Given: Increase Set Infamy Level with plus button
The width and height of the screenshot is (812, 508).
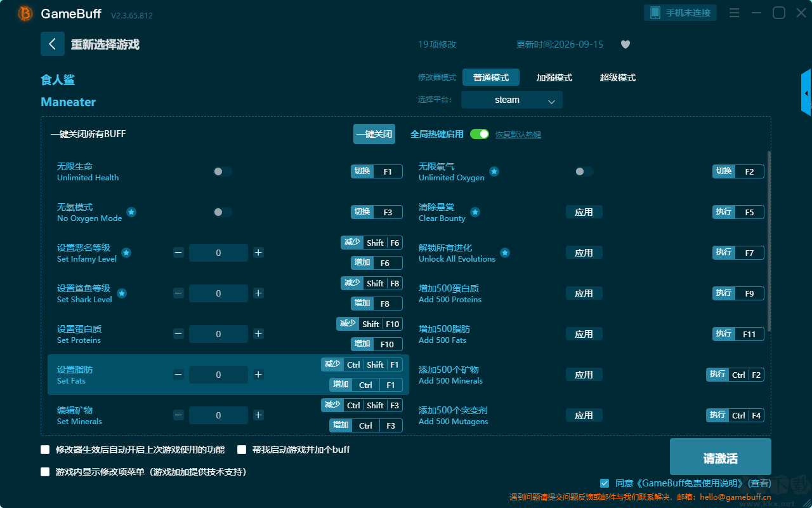Looking at the screenshot, I should pyautogui.click(x=258, y=253).
